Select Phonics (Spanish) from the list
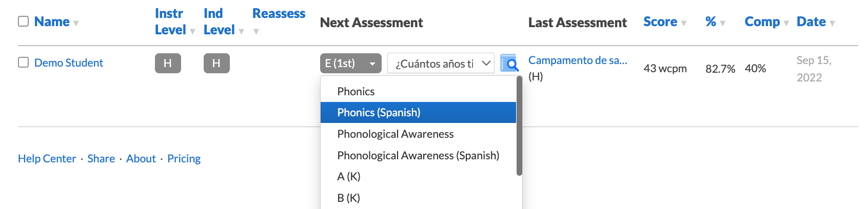The image size is (868, 209). click(x=418, y=112)
